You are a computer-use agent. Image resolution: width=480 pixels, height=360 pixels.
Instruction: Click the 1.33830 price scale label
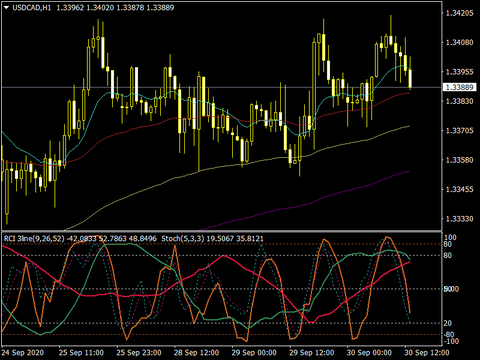(x=460, y=101)
